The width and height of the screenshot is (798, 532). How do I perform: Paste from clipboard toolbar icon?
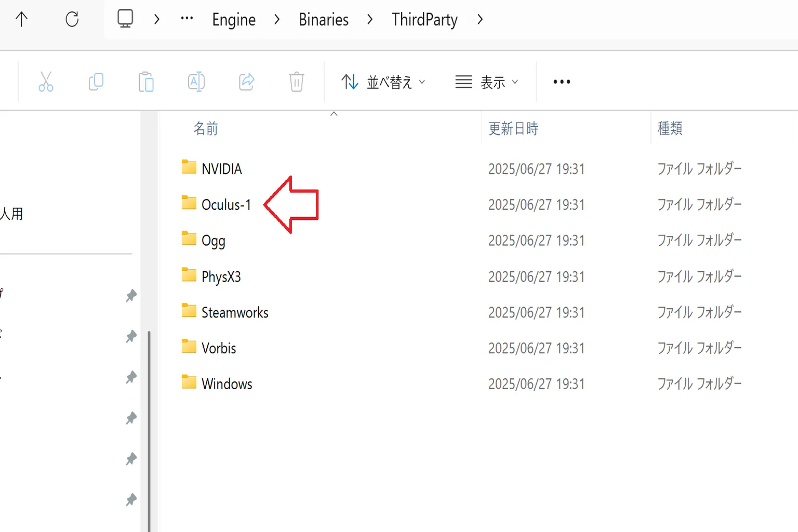point(146,82)
